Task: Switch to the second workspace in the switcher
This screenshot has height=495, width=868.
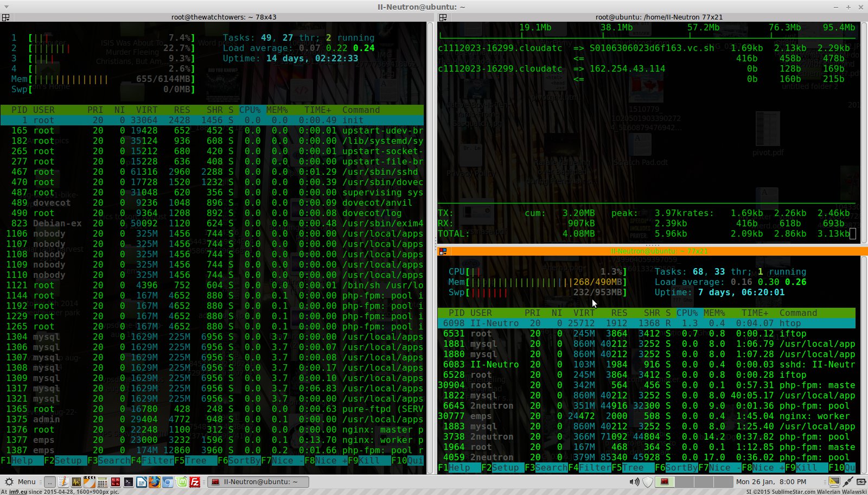Action: click(685, 482)
